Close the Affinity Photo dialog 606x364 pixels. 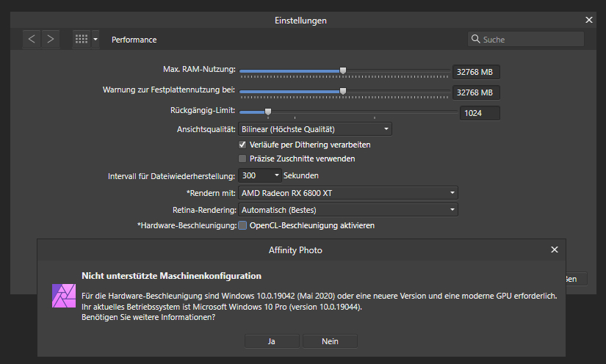point(554,250)
